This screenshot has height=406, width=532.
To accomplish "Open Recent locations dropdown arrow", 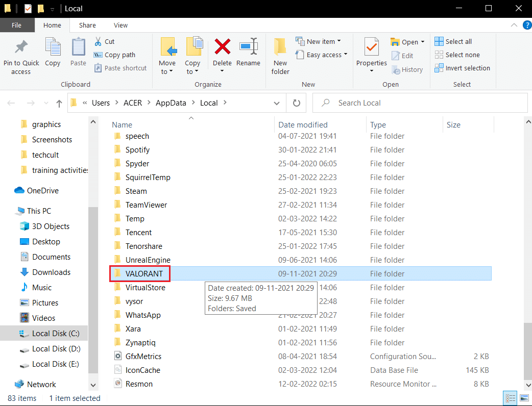I will point(46,103).
